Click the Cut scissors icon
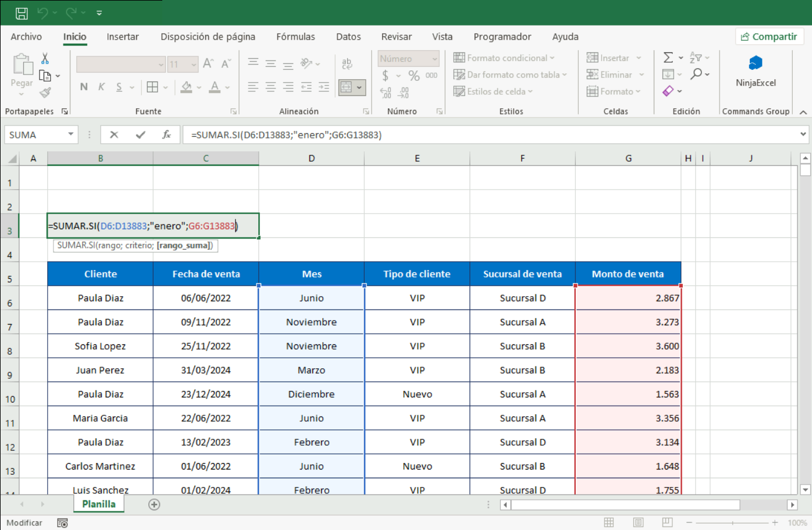Image resolution: width=812 pixels, height=530 pixels. (x=45, y=59)
